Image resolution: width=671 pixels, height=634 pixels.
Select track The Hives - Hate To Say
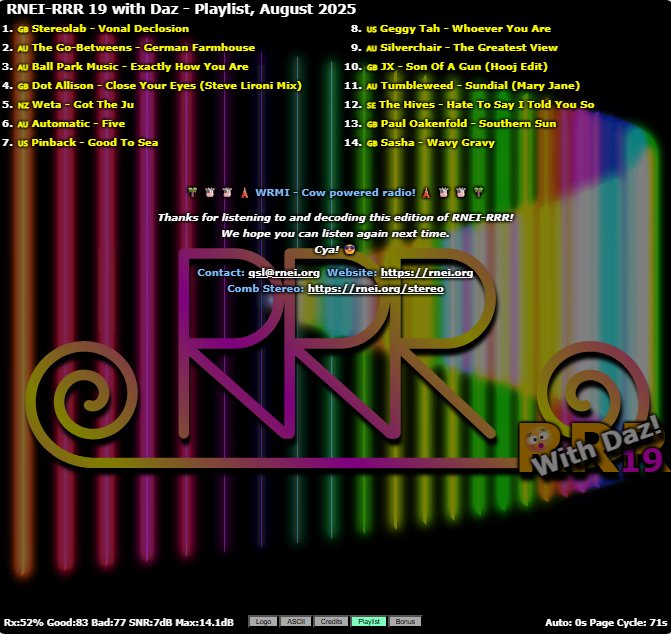487,104
